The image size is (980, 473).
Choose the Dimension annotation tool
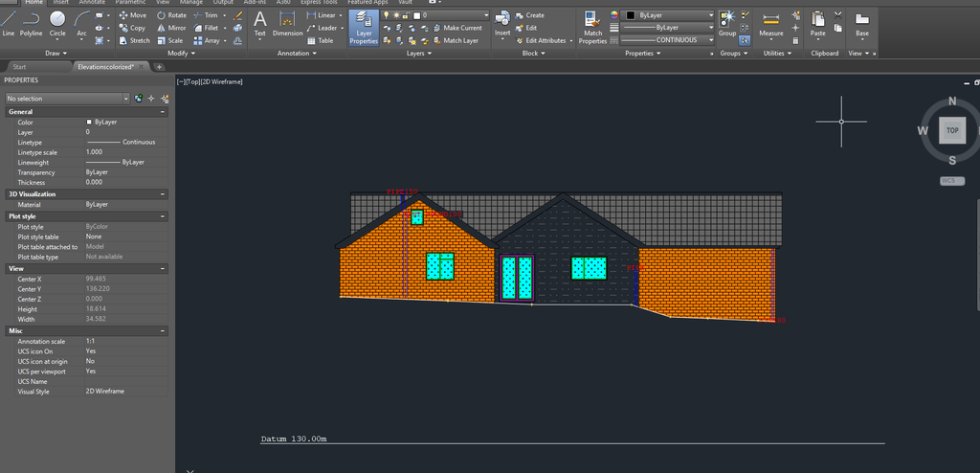[287, 23]
